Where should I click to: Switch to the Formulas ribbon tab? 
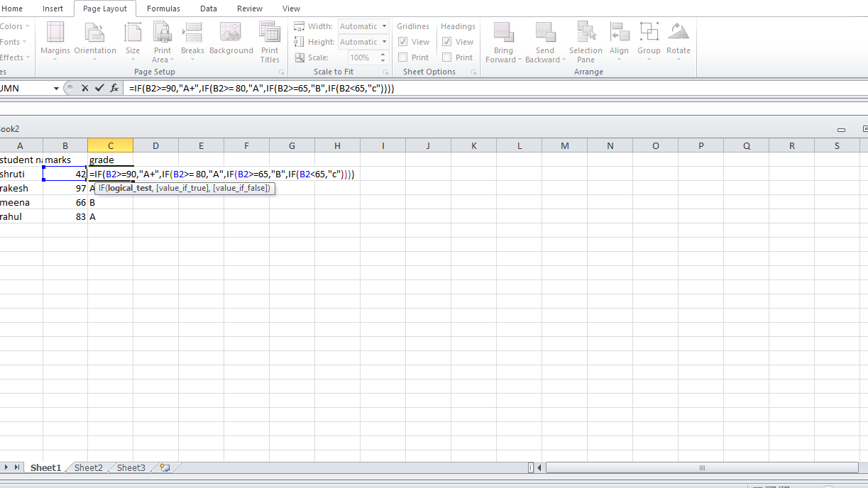tap(163, 9)
